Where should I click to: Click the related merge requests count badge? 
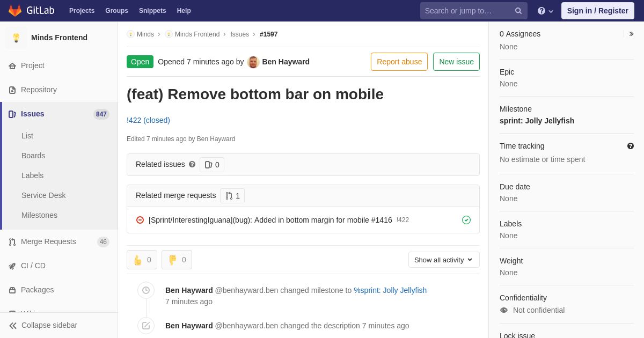232,196
